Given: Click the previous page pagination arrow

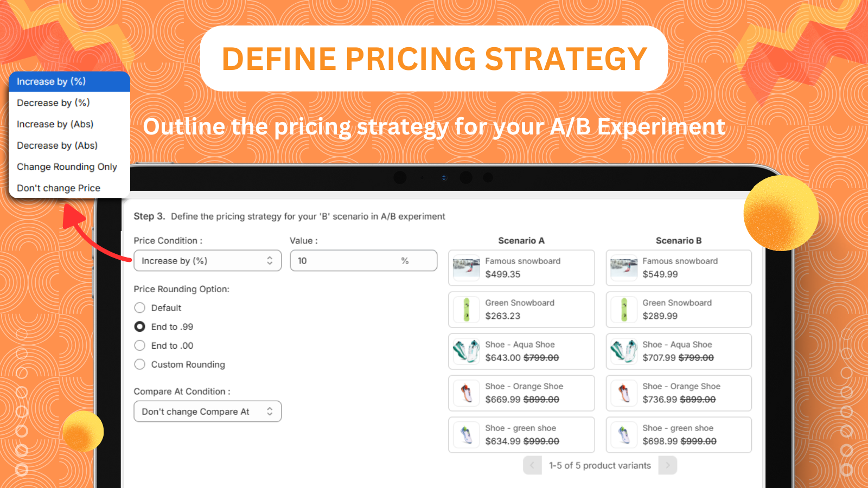Looking at the screenshot, I should [532, 465].
